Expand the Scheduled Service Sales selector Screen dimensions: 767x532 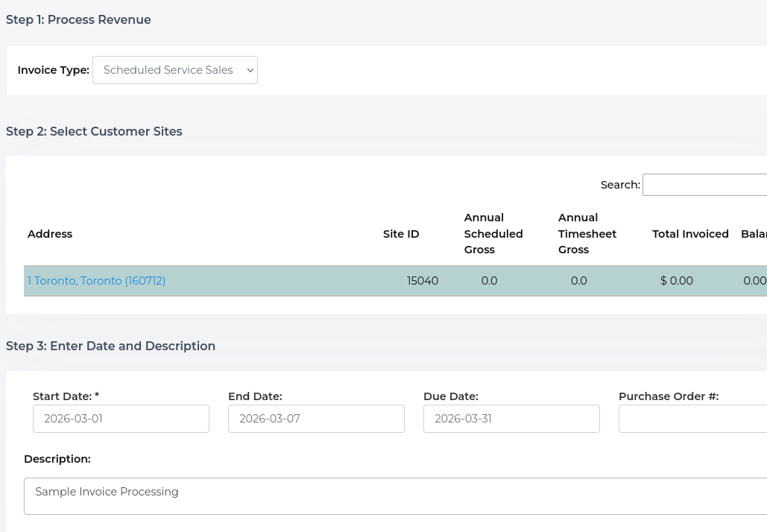click(175, 69)
